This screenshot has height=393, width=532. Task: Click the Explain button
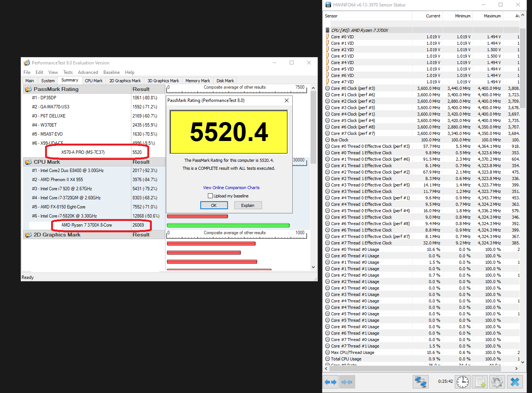coord(248,205)
